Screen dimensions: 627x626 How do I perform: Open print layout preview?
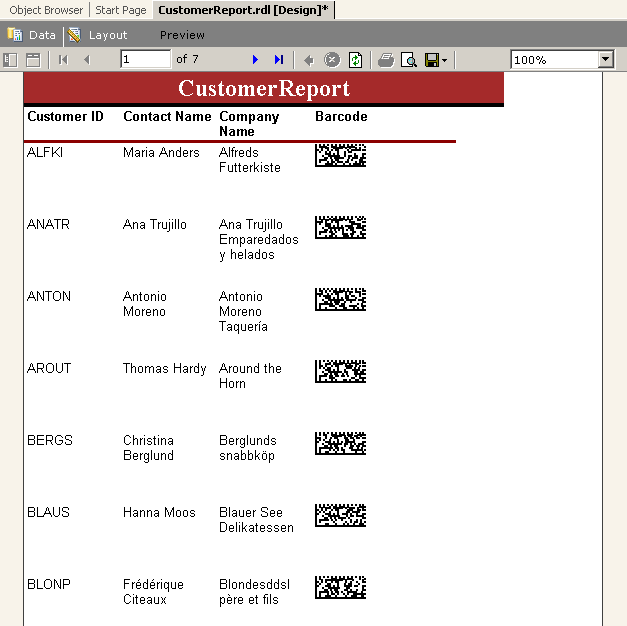pos(409,60)
